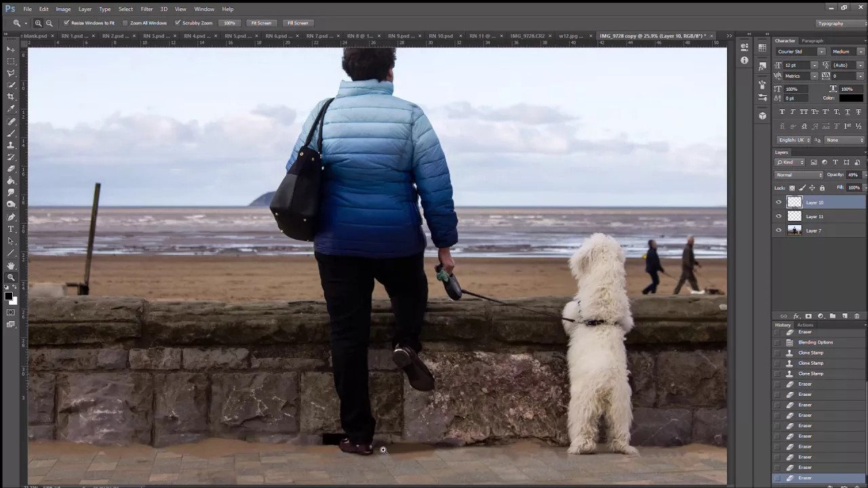Switch to the Paragraph tab
Image resolution: width=868 pixels, height=488 pixels.
[812, 41]
